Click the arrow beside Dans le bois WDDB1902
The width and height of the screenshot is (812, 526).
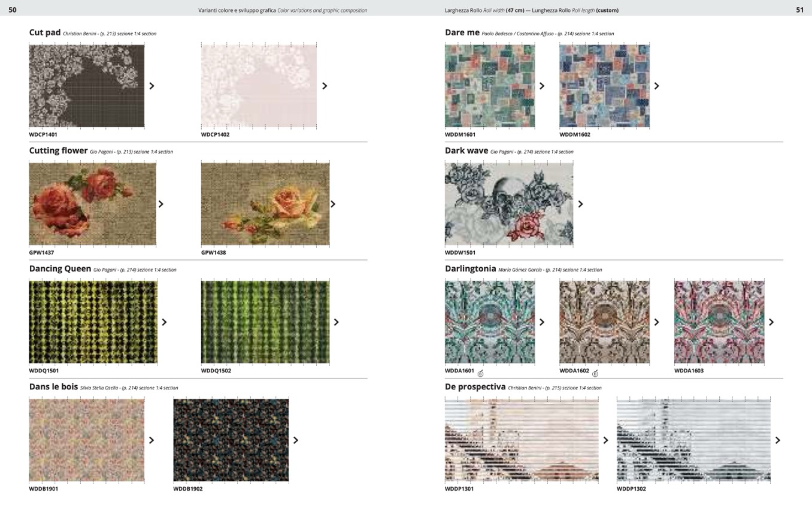pyautogui.click(x=296, y=440)
